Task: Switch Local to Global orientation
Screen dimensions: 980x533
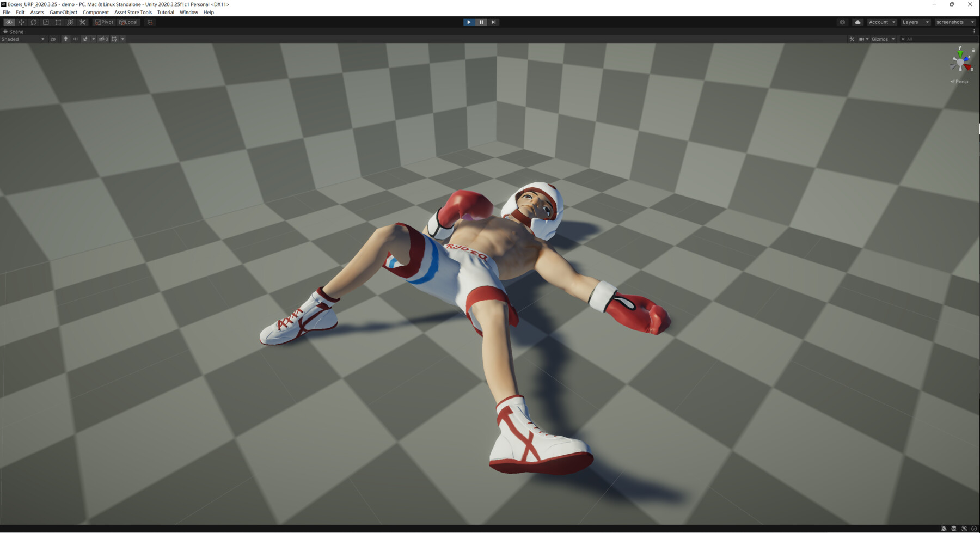Action: click(128, 22)
